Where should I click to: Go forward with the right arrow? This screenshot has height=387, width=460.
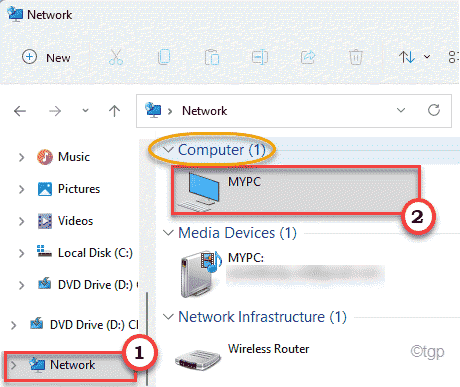pyautogui.click(x=55, y=111)
